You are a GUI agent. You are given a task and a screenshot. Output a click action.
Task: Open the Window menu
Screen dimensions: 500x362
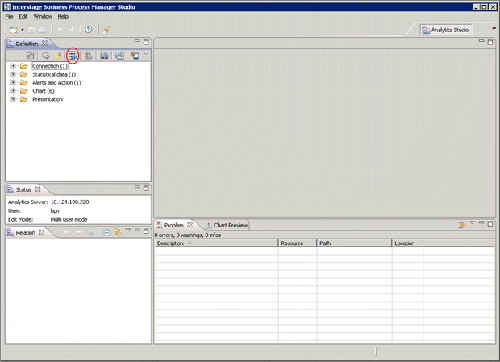pos(43,16)
